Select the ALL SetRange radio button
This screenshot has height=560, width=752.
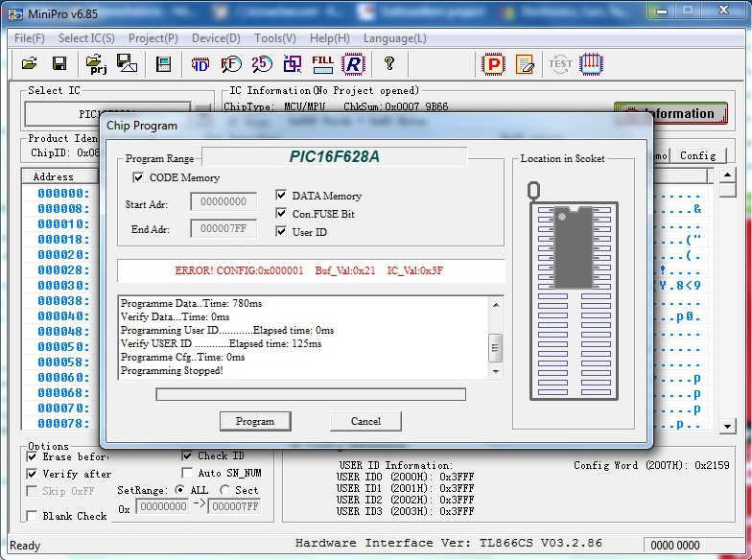(180, 489)
